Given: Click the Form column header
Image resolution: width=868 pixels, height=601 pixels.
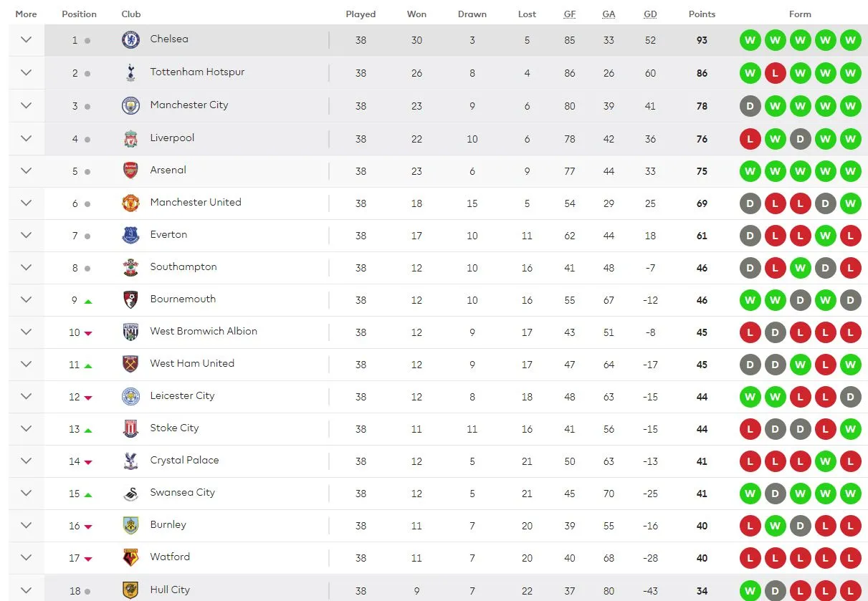Looking at the screenshot, I should (800, 13).
